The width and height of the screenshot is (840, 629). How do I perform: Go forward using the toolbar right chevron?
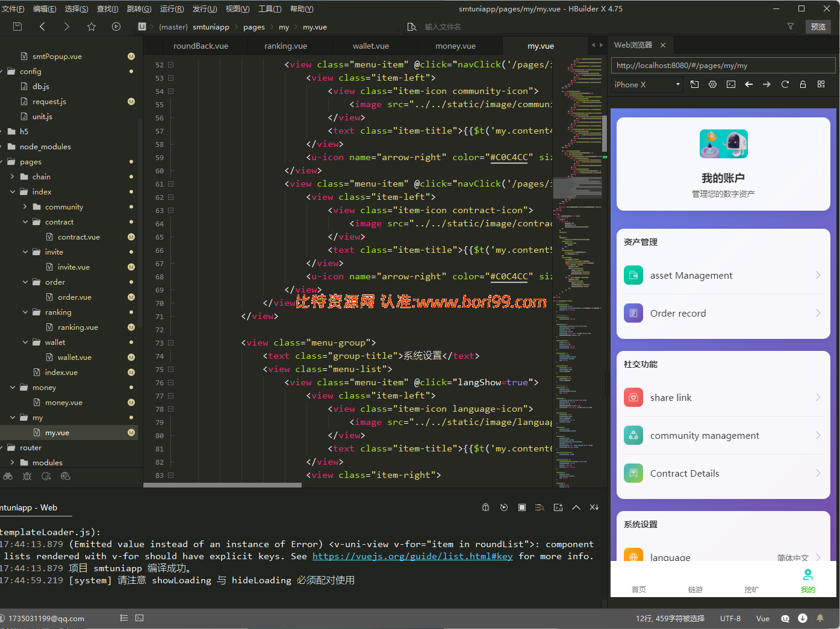click(x=66, y=26)
